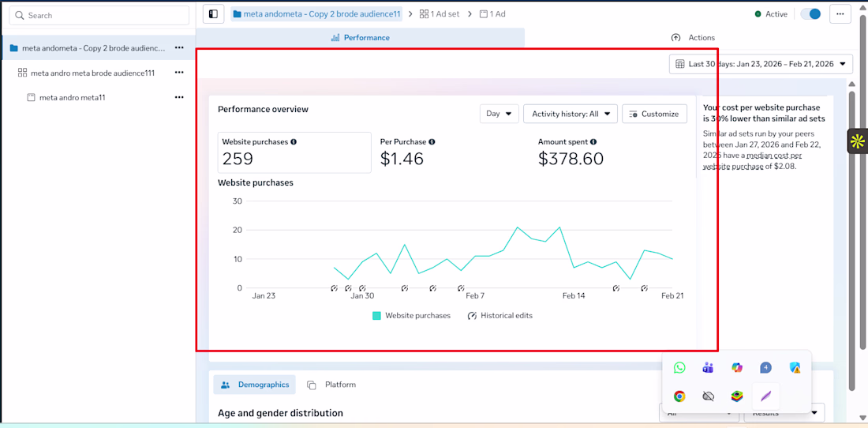Open the 1 Ad set breadcrumb link
The height and width of the screenshot is (428, 868).
click(x=440, y=14)
